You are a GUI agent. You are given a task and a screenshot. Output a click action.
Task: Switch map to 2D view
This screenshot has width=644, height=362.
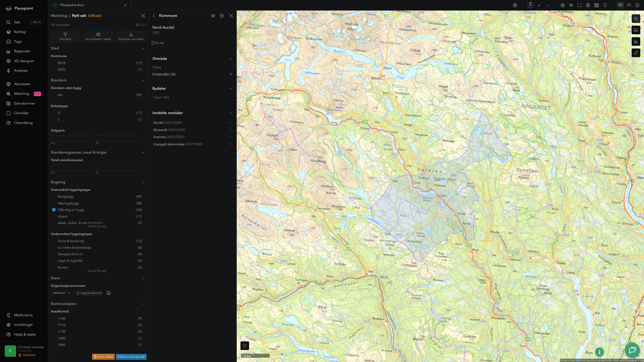[x=620, y=5]
